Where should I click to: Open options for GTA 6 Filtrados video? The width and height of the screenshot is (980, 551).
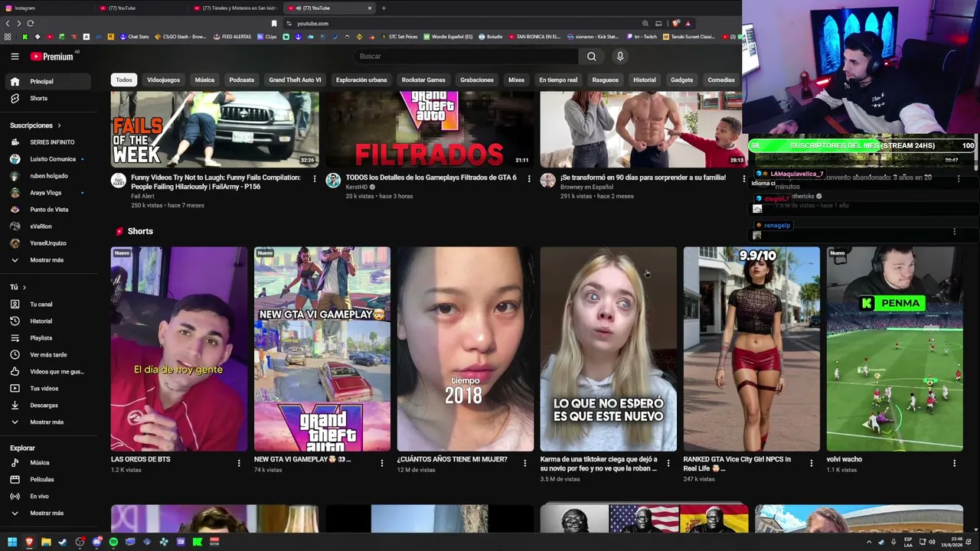coord(528,178)
